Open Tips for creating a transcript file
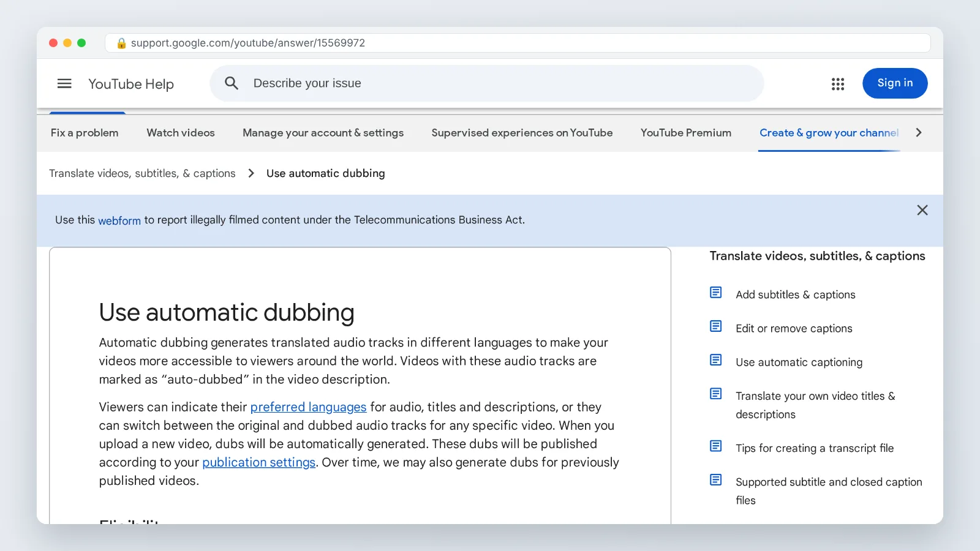Image resolution: width=980 pixels, height=551 pixels. [815, 448]
